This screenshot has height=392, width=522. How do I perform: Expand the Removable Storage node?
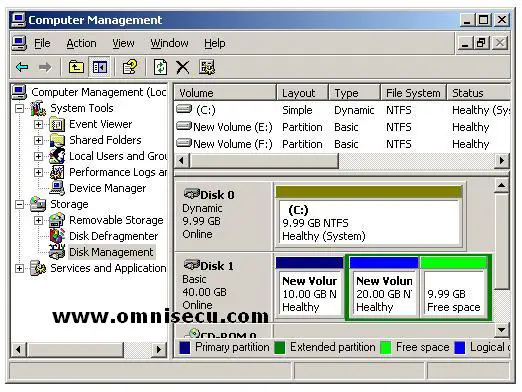(38, 220)
